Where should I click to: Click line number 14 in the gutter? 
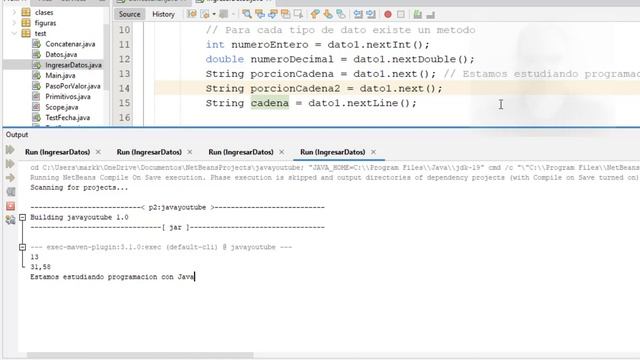pyautogui.click(x=124, y=89)
